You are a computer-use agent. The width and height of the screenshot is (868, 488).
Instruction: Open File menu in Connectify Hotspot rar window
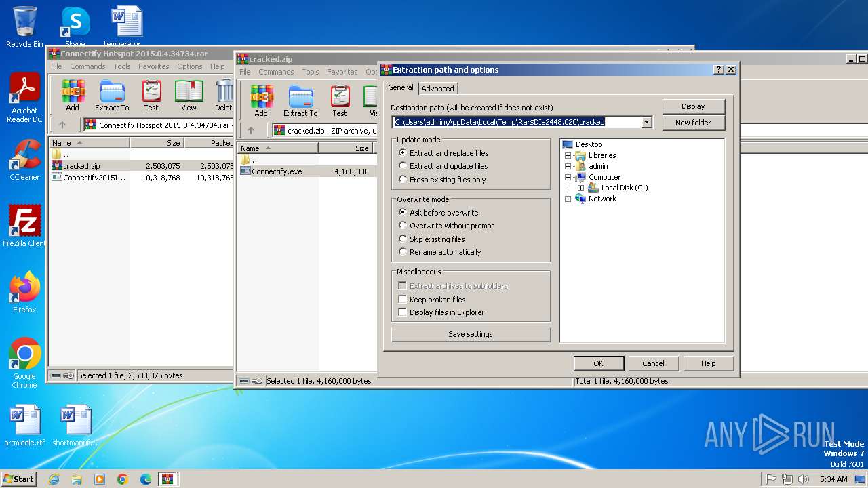tap(56, 66)
